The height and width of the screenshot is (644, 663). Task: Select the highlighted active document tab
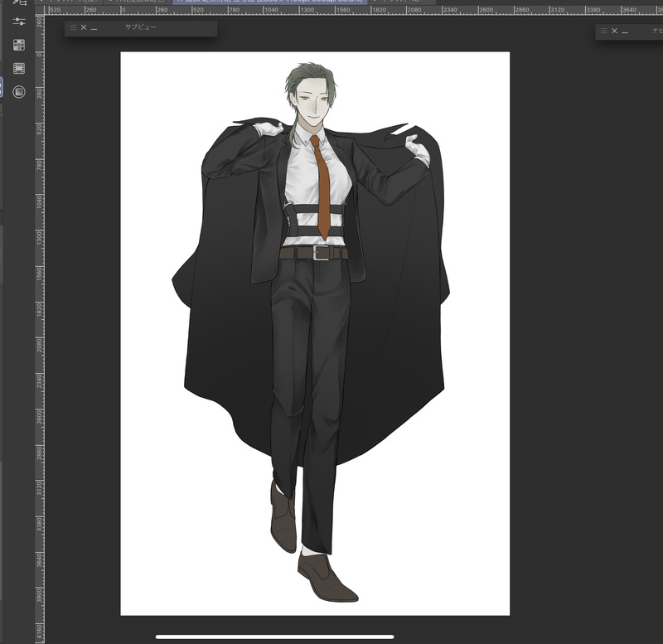(269, 2)
